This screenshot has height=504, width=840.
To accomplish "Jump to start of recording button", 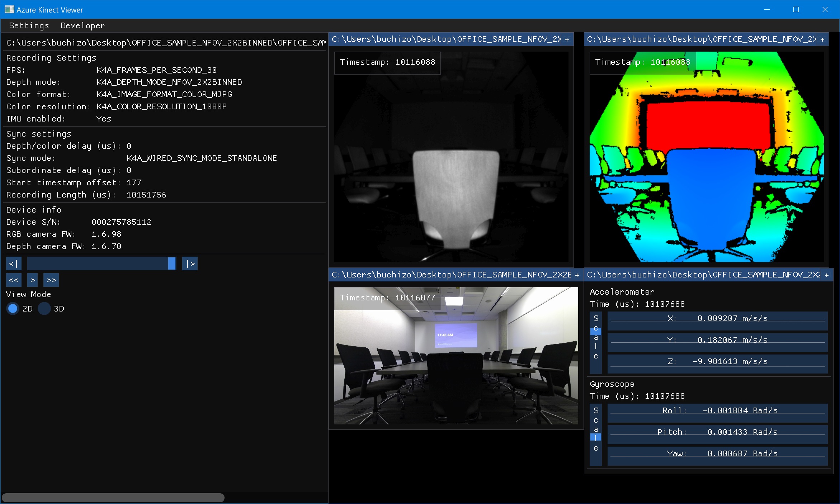I will point(14,263).
